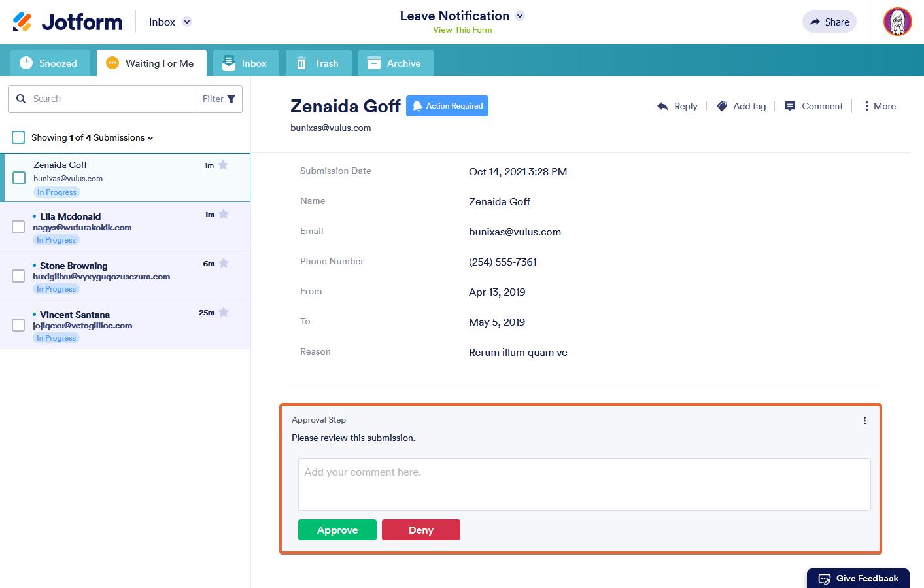Open Approval Step kebab menu

tap(864, 421)
